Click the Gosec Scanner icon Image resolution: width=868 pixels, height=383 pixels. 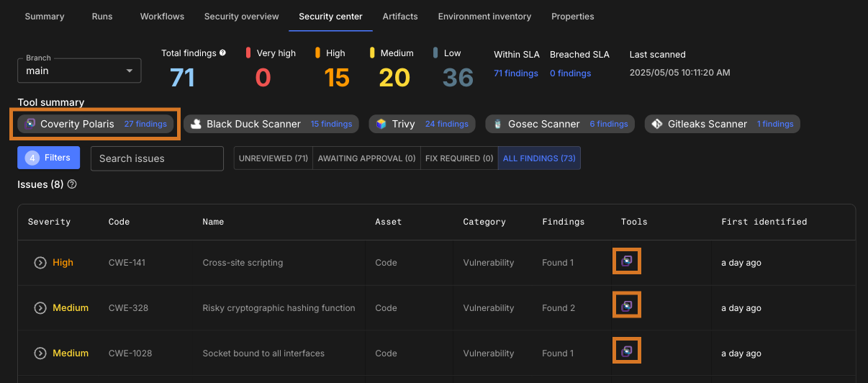click(x=497, y=124)
